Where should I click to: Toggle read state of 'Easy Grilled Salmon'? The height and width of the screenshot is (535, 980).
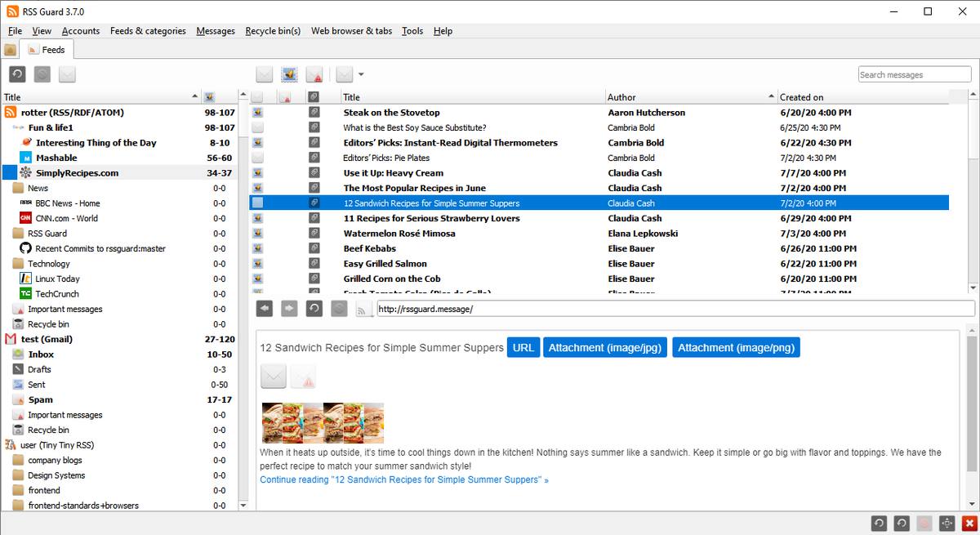click(257, 264)
